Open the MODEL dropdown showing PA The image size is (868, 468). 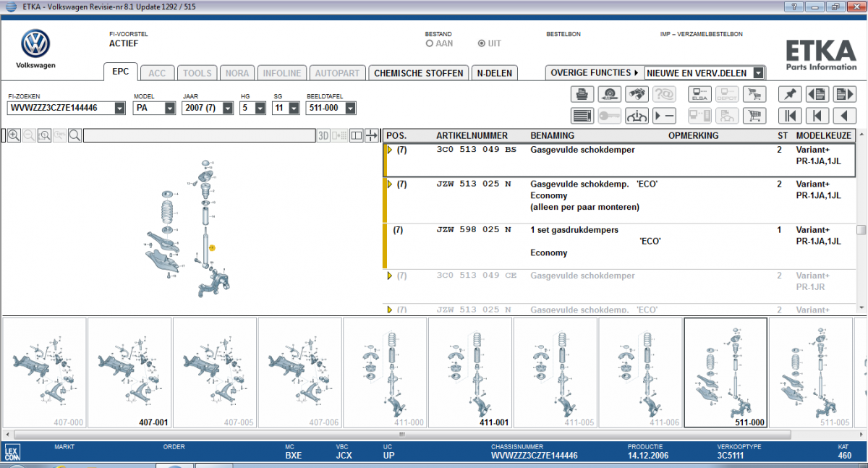pyautogui.click(x=170, y=109)
